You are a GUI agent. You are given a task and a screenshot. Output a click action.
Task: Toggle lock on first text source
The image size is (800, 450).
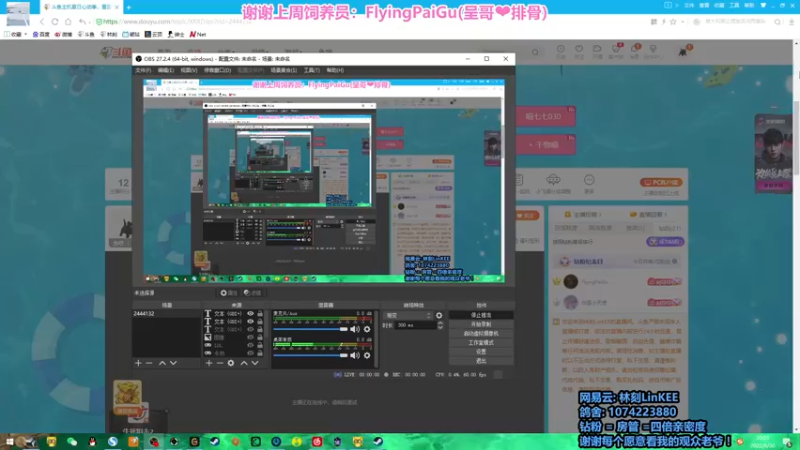point(260,314)
